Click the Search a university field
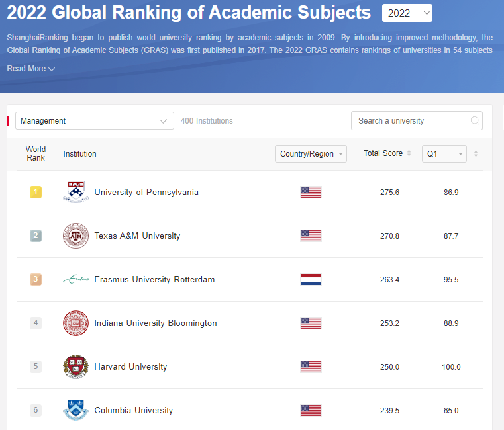This screenshot has width=504, height=430. click(x=417, y=121)
